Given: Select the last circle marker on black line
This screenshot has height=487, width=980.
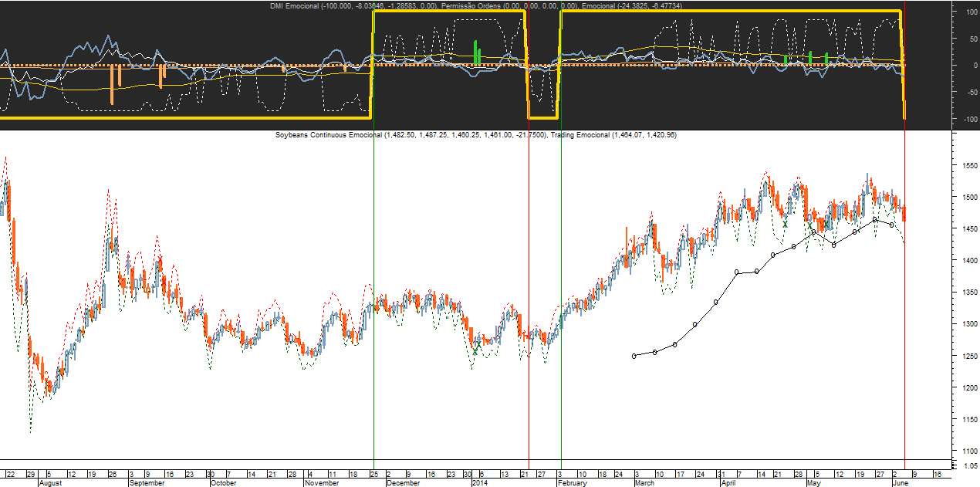Looking at the screenshot, I should [x=892, y=225].
